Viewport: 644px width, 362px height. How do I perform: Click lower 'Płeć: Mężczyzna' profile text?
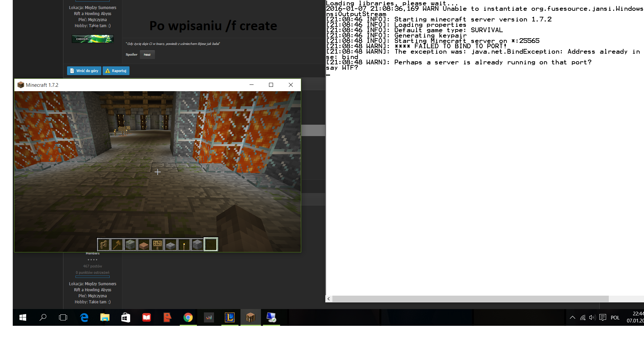(x=93, y=296)
